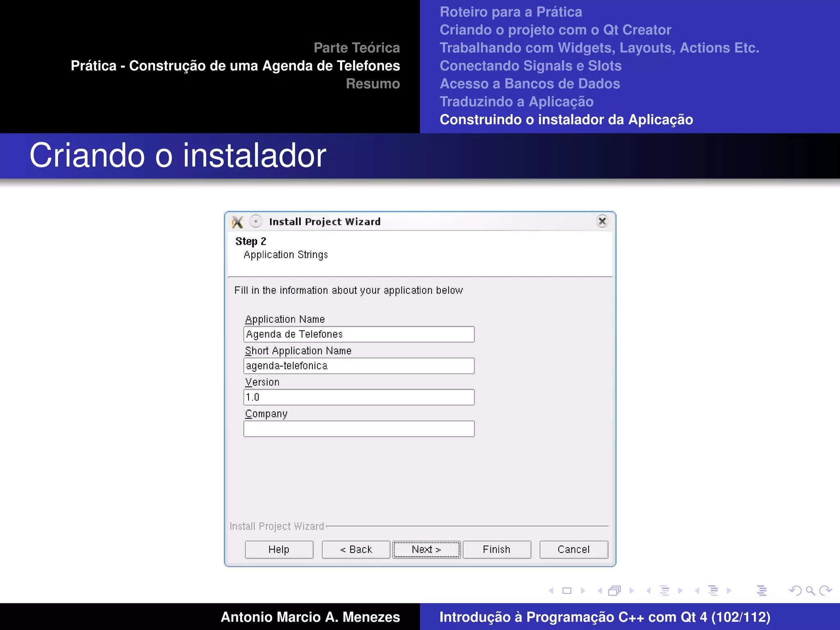Click the Next > button

click(427, 550)
